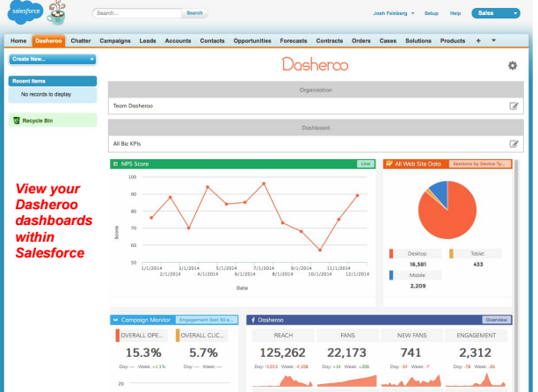Edit the All Biz KPIs dashboard selection
Viewport: 538px width, 392px height.
click(x=513, y=143)
